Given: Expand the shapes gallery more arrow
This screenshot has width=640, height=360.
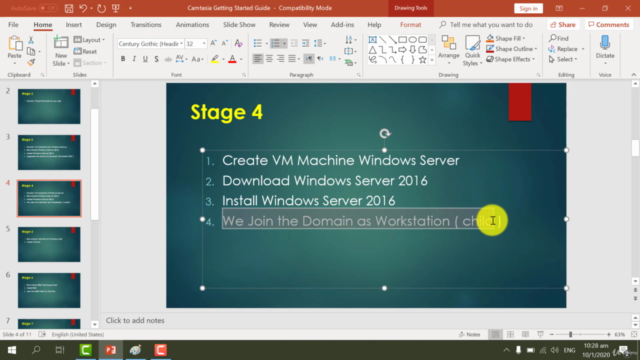Looking at the screenshot, I should pos(432,60).
